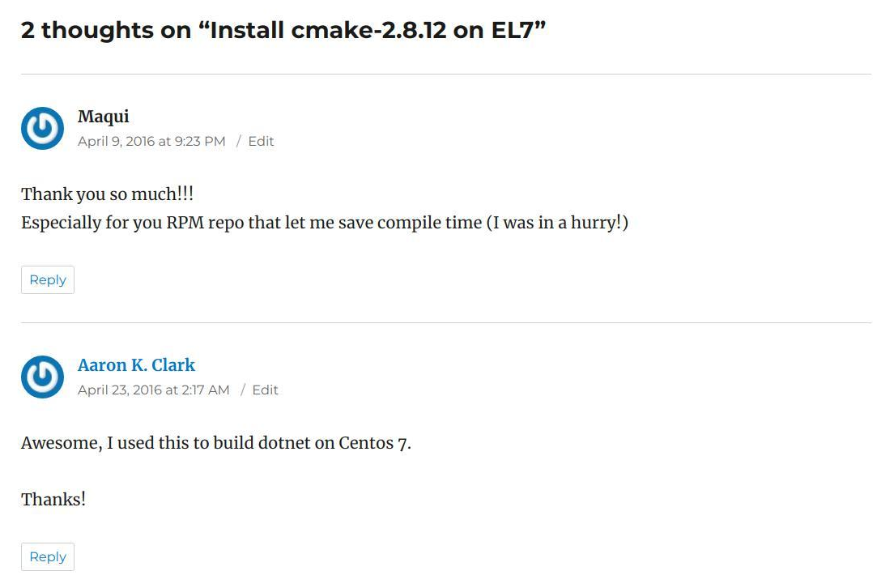877x588 pixels.
Task: Edit Maqui's comment
Action: tap(261, 141)
